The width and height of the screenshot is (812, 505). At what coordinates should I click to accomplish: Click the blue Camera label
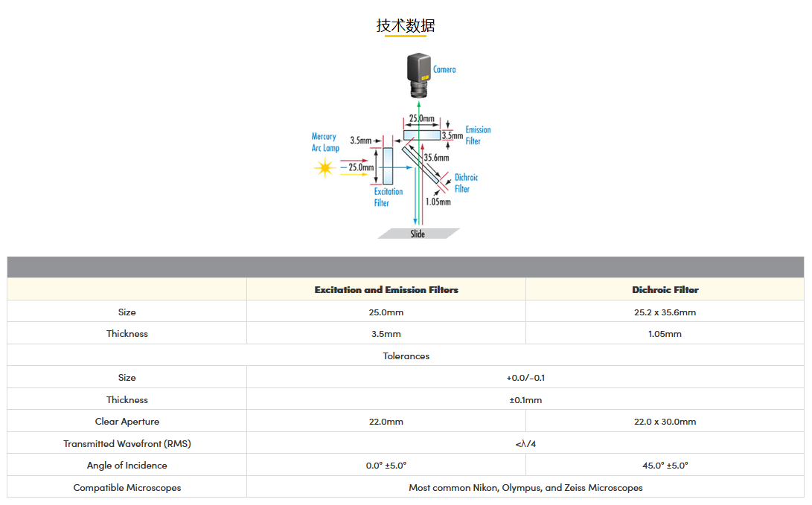click(x=444, y=70)
